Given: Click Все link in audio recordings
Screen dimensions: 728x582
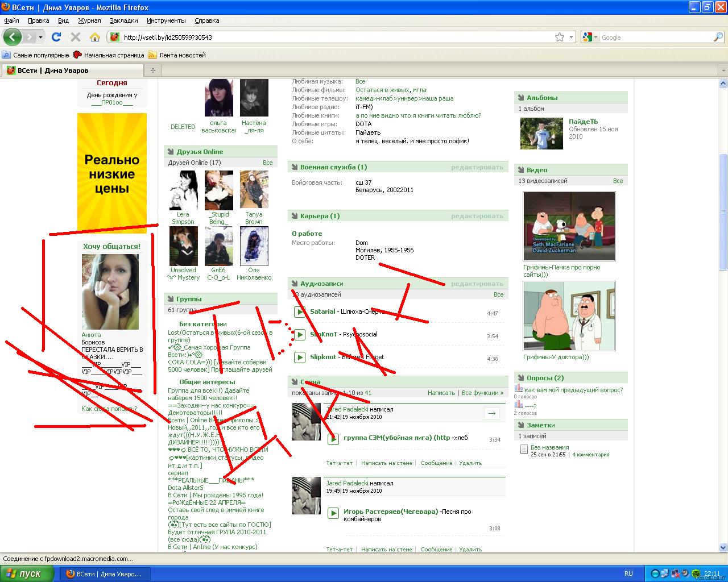Looking at the screenshot, I should pos(498,294).
